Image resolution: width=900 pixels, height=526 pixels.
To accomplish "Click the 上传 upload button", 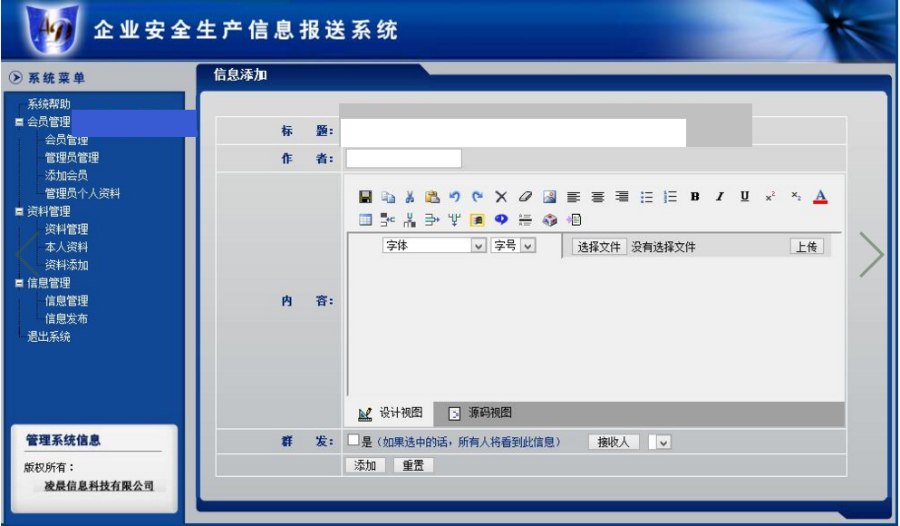I will tap(806, 246).
